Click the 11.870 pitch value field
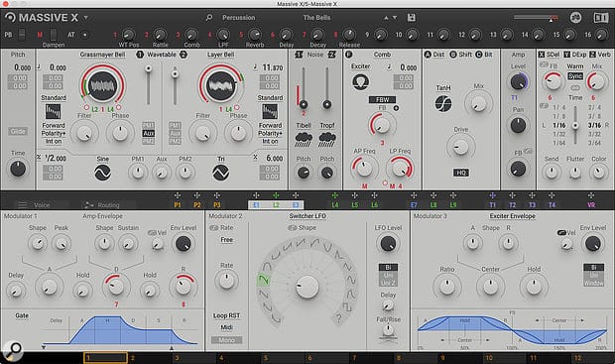The image size is (615, 364). pos(272,67)
